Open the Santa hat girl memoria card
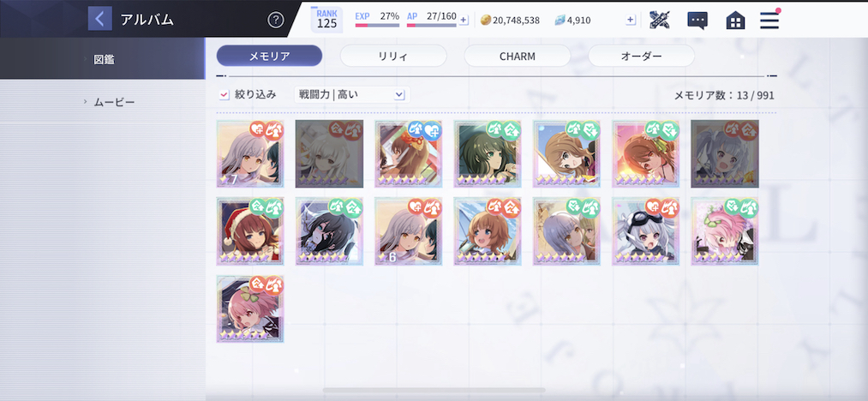This screenshot has width=868, height=401. pyautogui.click(x=250, y=231)
